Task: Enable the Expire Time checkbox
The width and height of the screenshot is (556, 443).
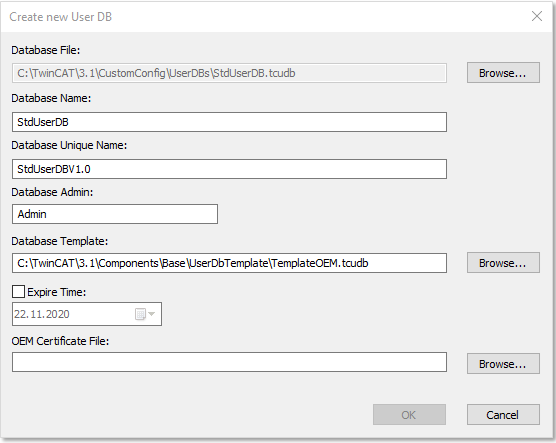Action: tap(18, 292)
